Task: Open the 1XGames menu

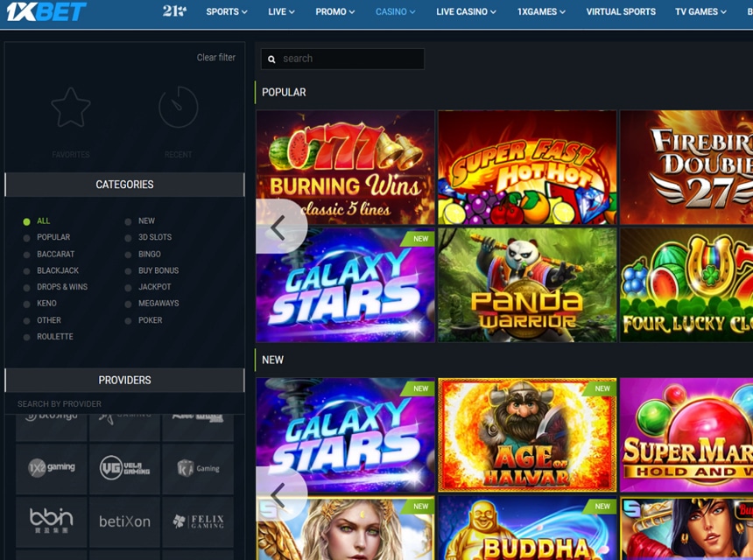Action: 540,12
